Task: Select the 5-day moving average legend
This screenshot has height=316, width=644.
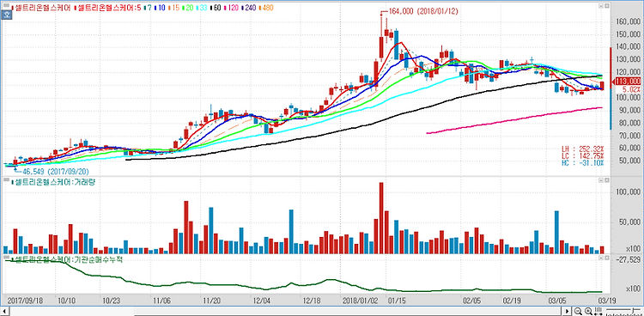Action: pos(107,8)
